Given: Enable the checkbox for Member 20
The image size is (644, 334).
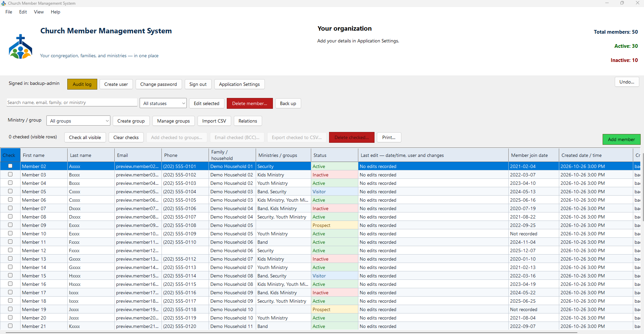Looking at the screenshot, I should point(10,318).
